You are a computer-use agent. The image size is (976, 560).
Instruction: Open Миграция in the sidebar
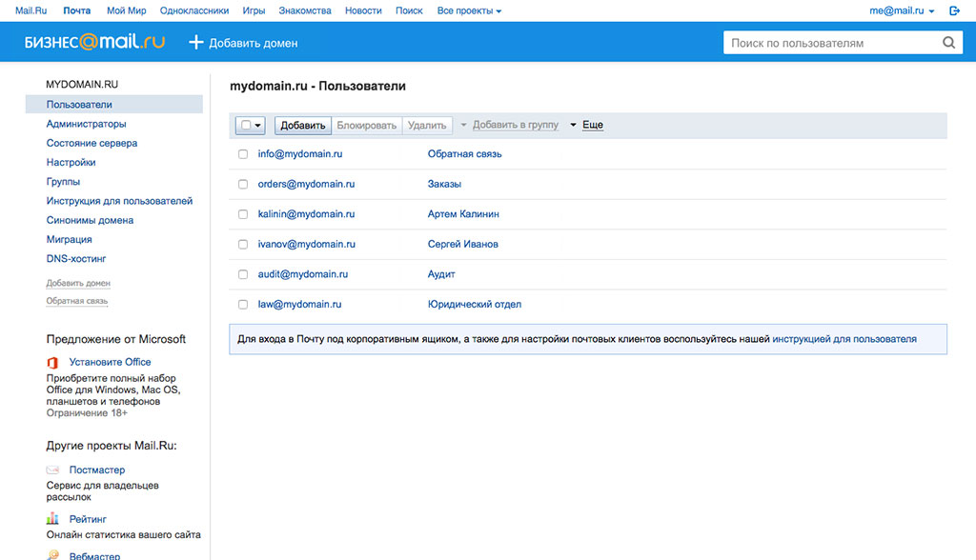click(x=69, y=240)
